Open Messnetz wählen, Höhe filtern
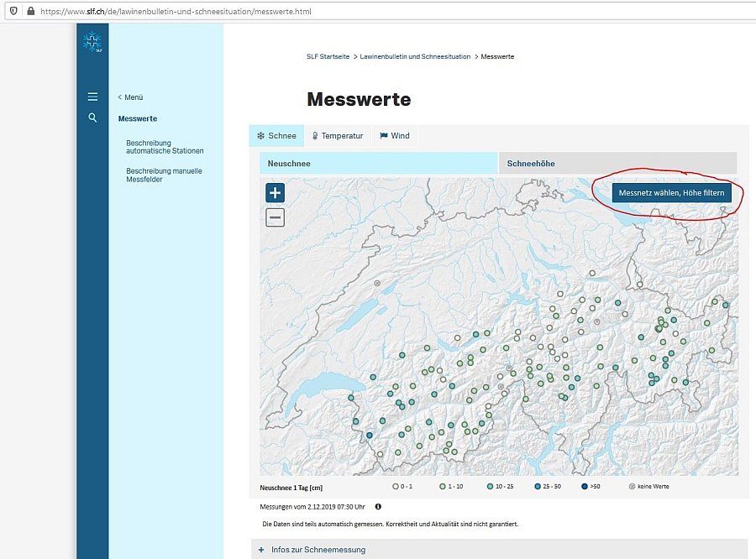 click(671, 193)
